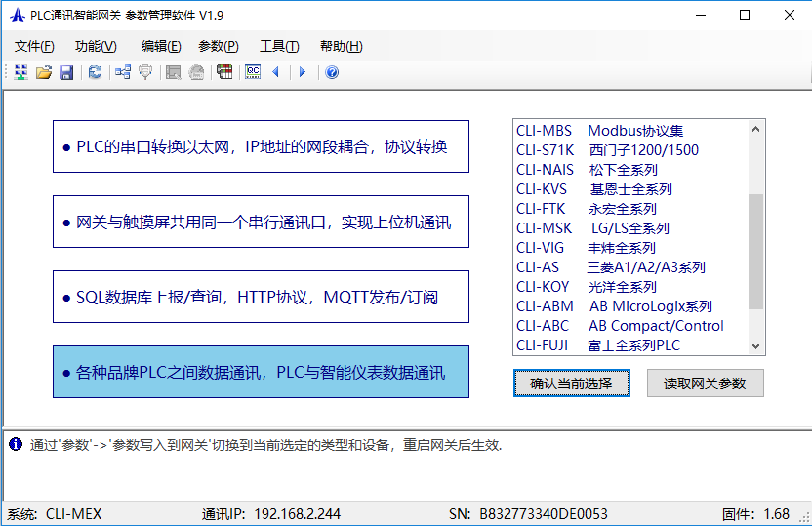Click the network devices search toolbar icon
The image size is (812, 526).
coord(20,72)
